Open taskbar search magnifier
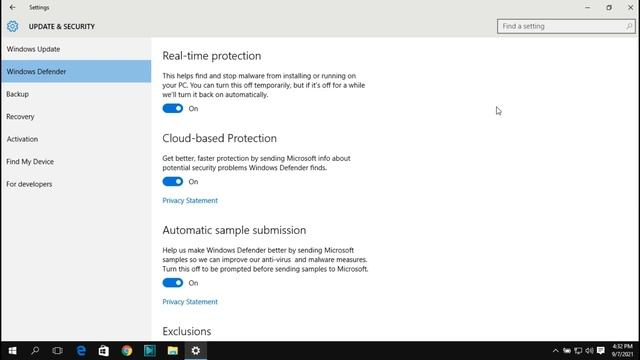Image resolution: width=640 pixels, height=360 pixels. (x=35, y=351)
